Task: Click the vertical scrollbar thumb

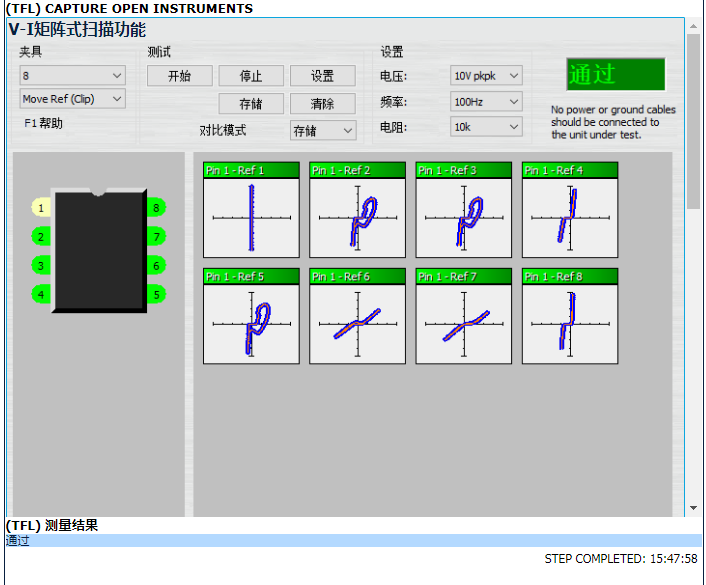Action: pyautogui.click(x=694, y=121)
